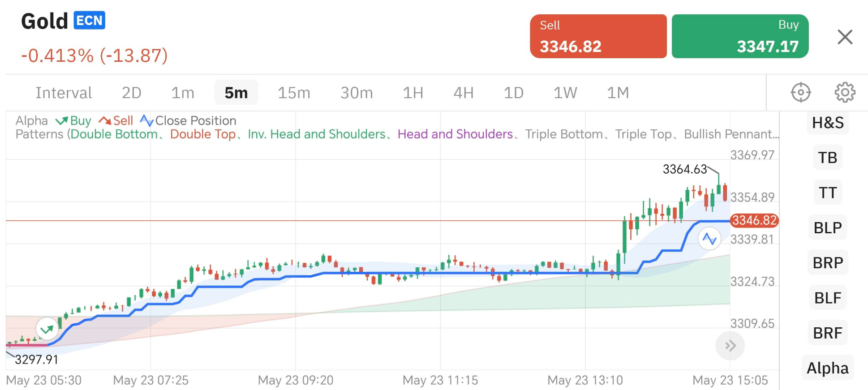Choose the 1D chart interval
This screenshot has width=868, height=390.
pyautogui.click(x=513, y=93)
